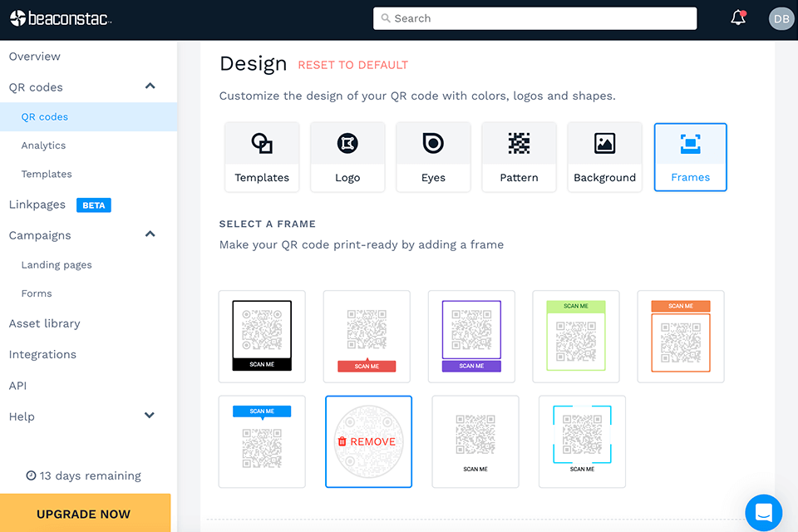Open Campaigns in the sidebar
This screenshot has height=532, width=798.
coord(40,236)
